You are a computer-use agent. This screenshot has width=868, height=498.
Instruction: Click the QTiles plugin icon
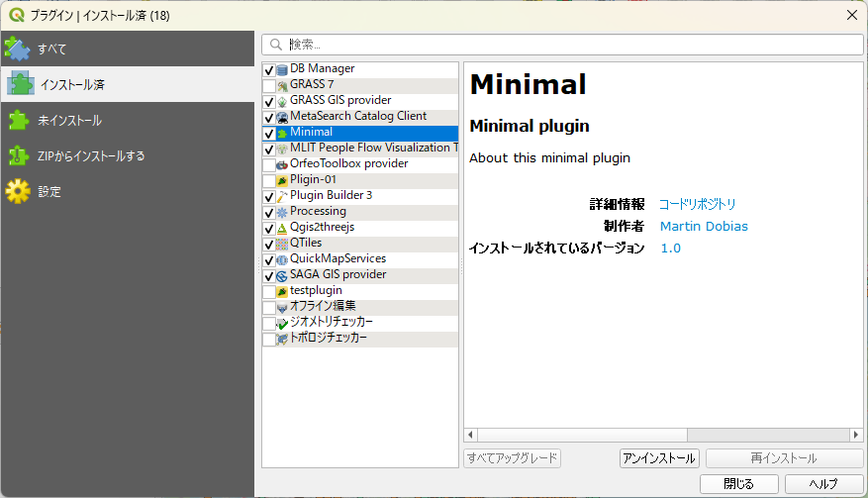pos(282,245)
